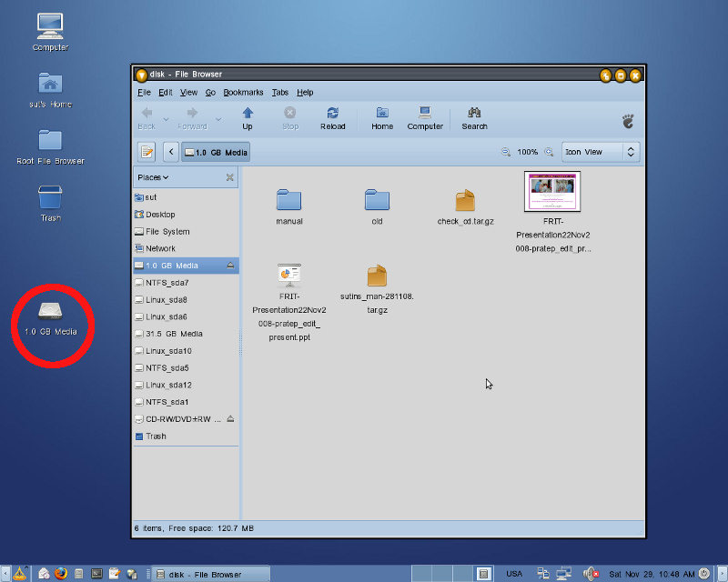The image size is (728, 582).
Task: Zoom in with the plus magnifier
Action: [x=549, y=152]
